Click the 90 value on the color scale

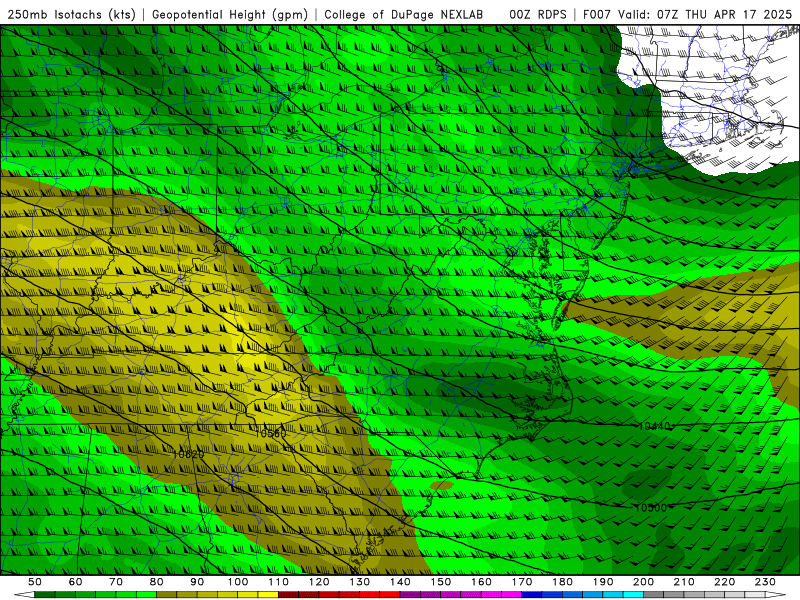click(x=197, y=582)
